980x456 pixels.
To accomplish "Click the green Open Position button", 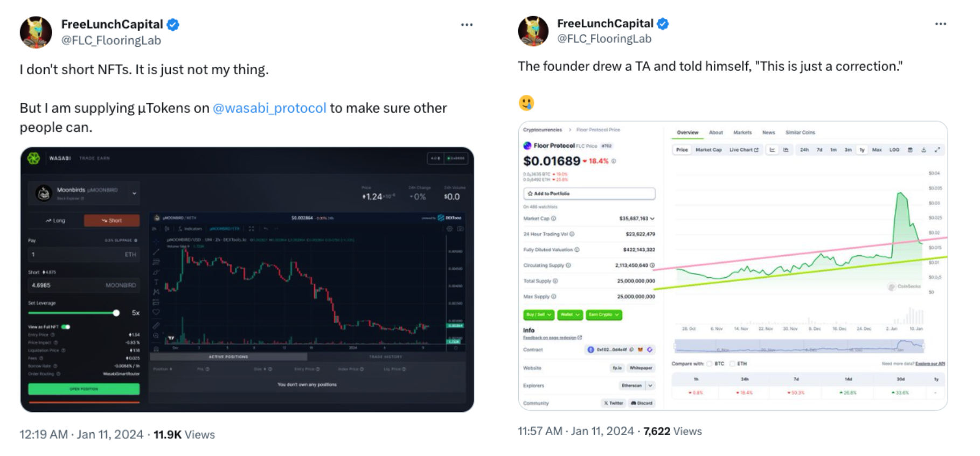I will pos(84,389).
